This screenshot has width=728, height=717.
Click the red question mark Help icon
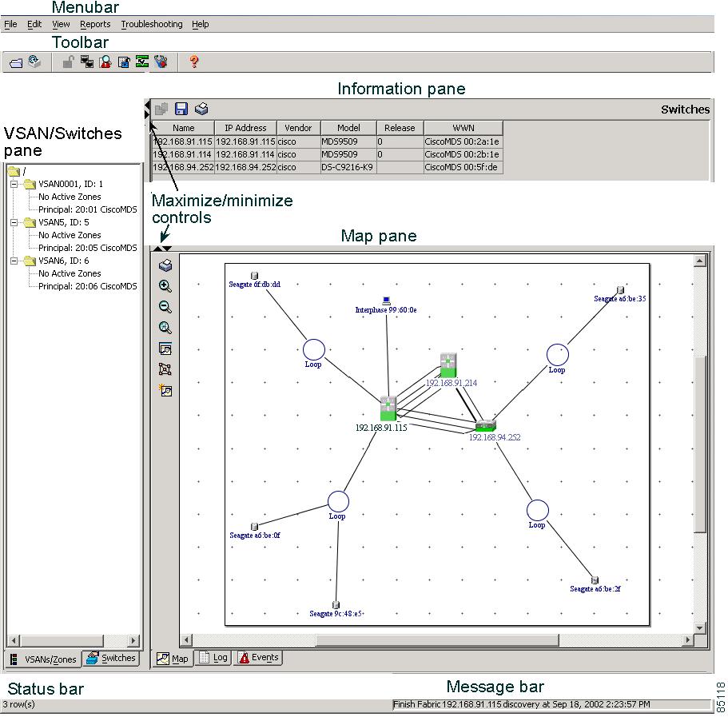[193, 62]
